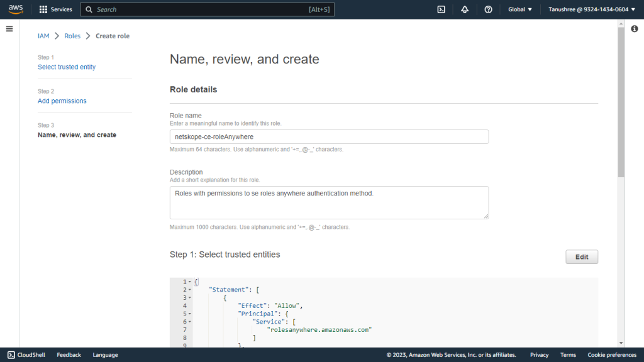Open the Services grid menu

[x=55, y=9]
